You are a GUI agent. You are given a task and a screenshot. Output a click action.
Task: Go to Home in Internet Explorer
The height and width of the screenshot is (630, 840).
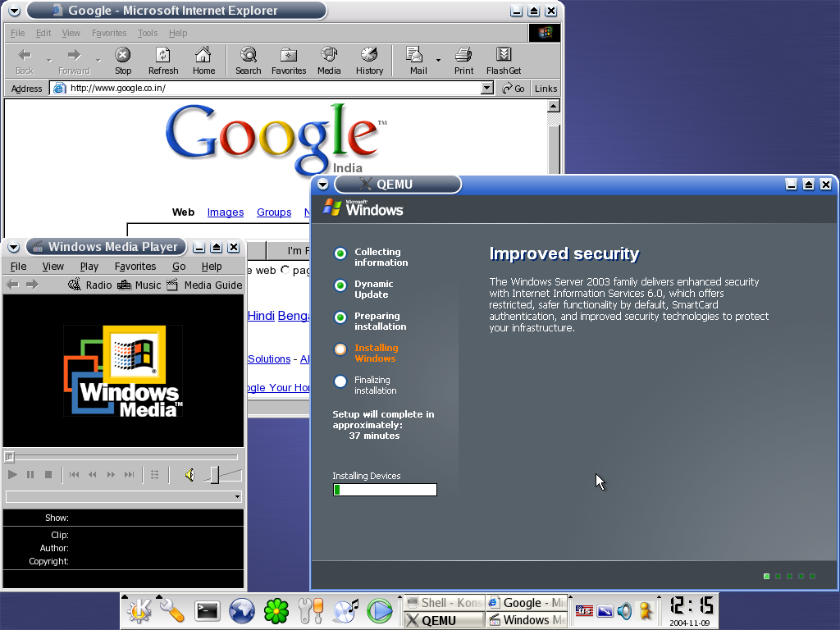pos(203,61)
